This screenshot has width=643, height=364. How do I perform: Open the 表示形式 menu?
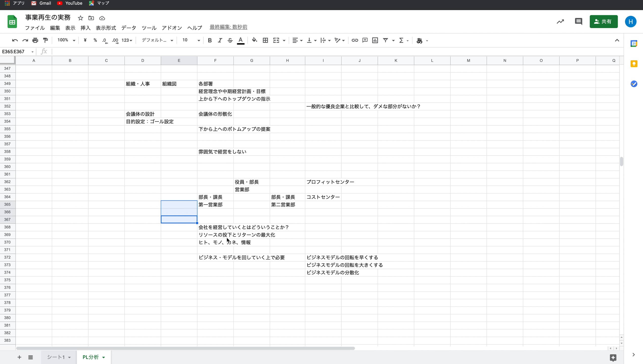pos(106,28)
